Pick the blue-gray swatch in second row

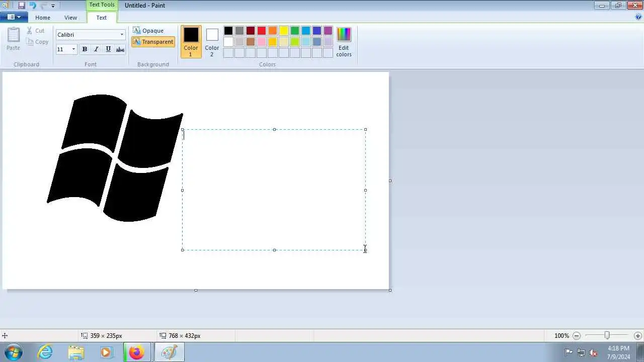click(317, 42)
